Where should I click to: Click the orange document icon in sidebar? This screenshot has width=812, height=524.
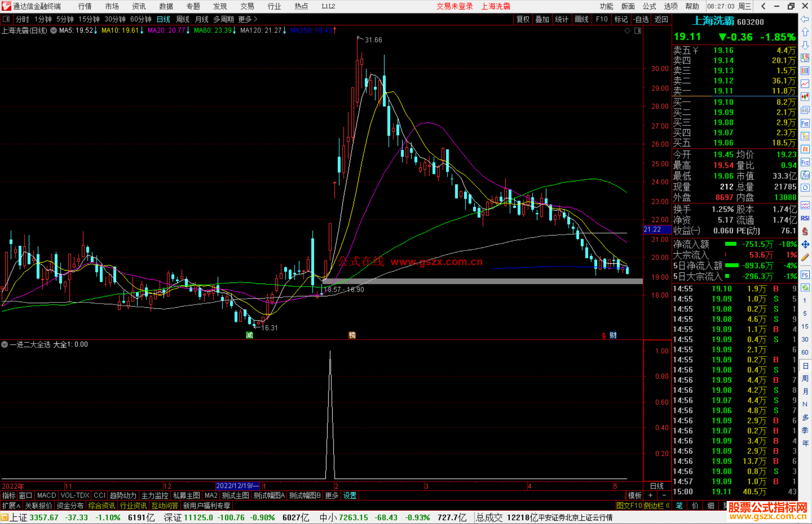(805, 149)
